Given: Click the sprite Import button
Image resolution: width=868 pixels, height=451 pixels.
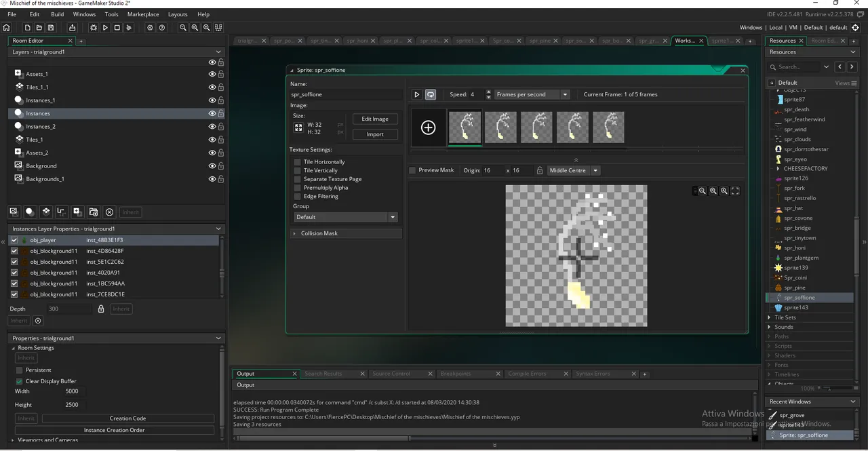Looking at the screenshot, I should pos(375,134).
